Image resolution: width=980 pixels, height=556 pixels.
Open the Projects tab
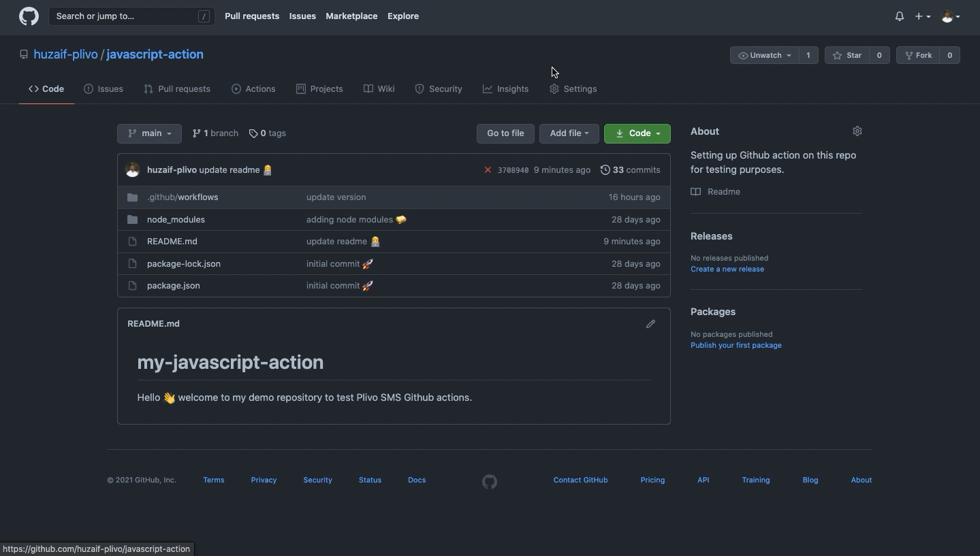[x=319, y=89]
